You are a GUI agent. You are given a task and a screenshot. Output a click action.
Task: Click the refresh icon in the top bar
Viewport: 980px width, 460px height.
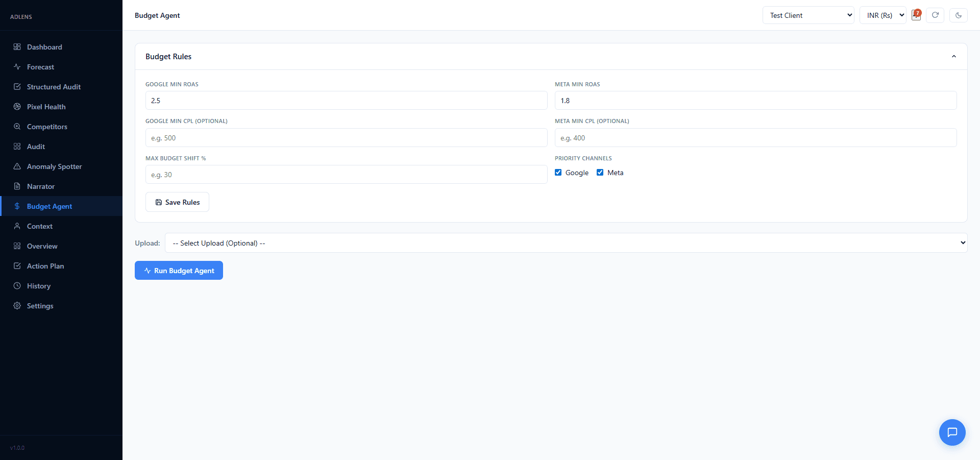click(x=935, y=15)
